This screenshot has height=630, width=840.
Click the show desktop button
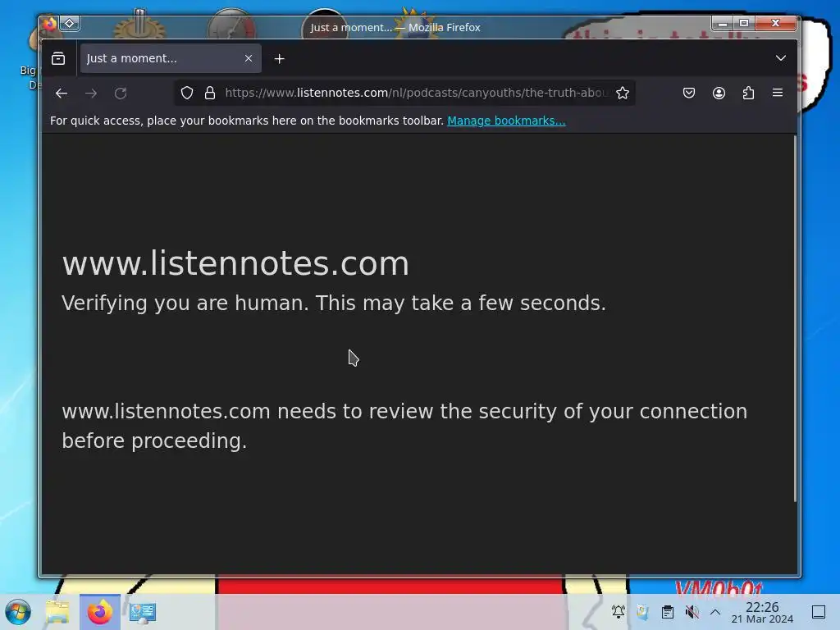(x=819, y=612)
